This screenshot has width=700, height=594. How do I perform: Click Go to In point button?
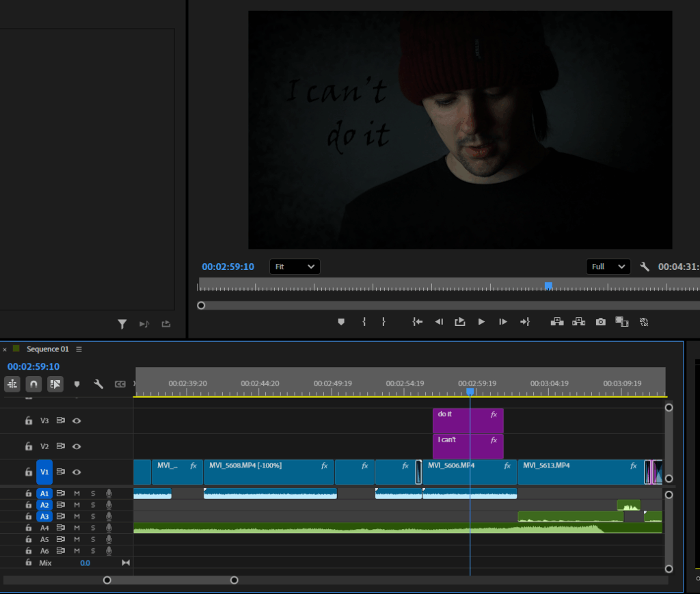click(x=417, y=321)
